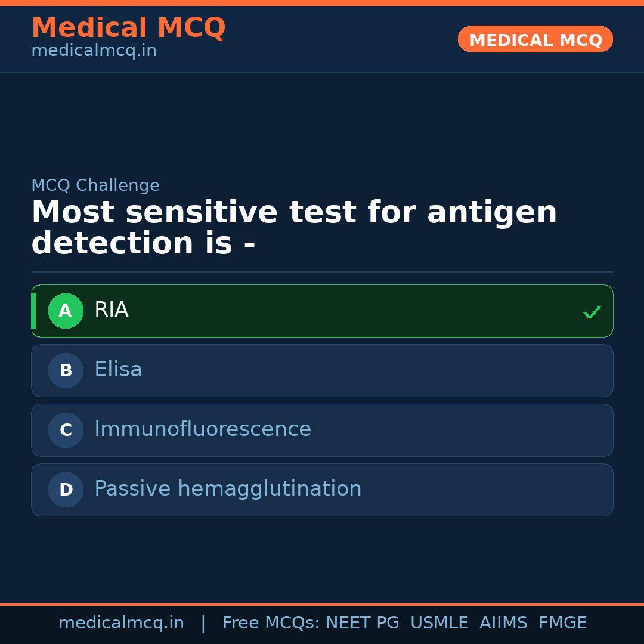Click the large Medical MCQ header title
Image resolution: width=644 pixels, height=644 pixels.
128,28
